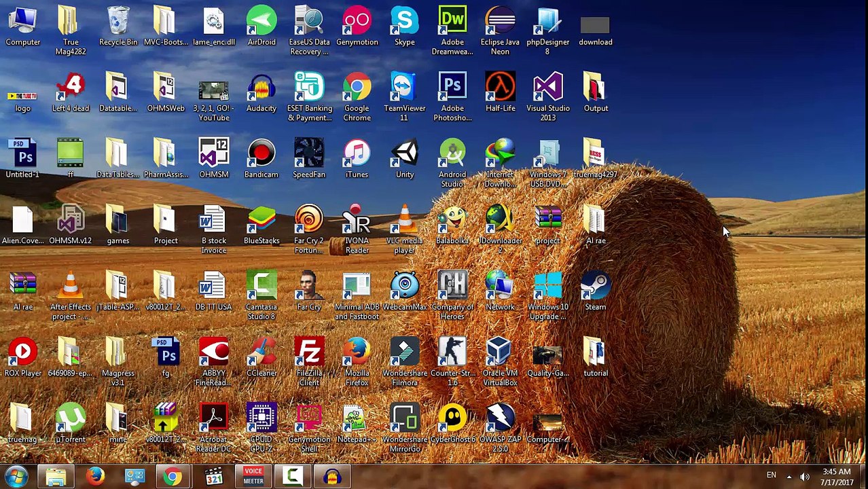Image resolution: width=868 pixels, height=489 pixels.
Task: Open the BlueStacks shortcut
Action: tap(261, 225)
